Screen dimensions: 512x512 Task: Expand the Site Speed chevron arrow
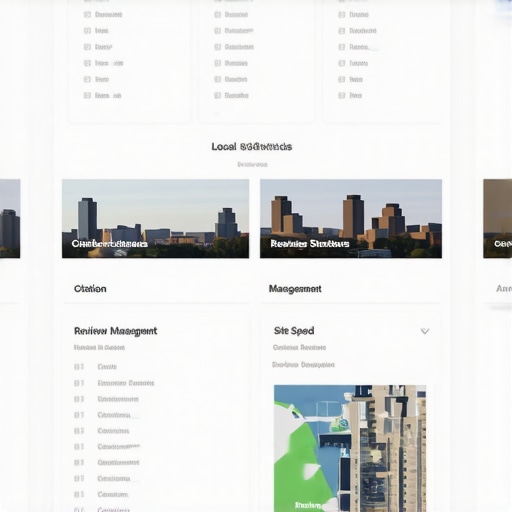425,331
